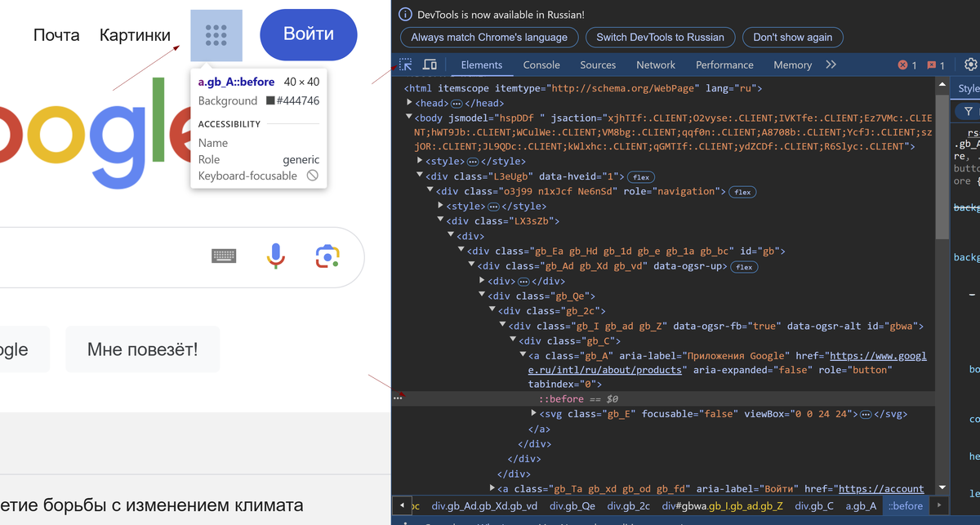This screenshot has height=525, width=980.
Task: Open the Network tab
Action: tap(656, 65)
